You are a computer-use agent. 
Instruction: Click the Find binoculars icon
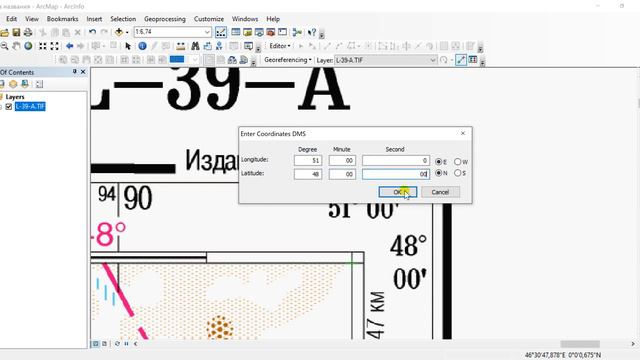[x=196, y=46]
